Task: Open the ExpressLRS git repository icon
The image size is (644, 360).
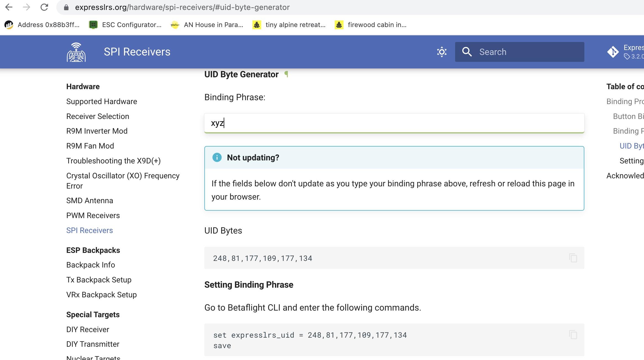Action: pyautogui.click(x=613, y=52)
